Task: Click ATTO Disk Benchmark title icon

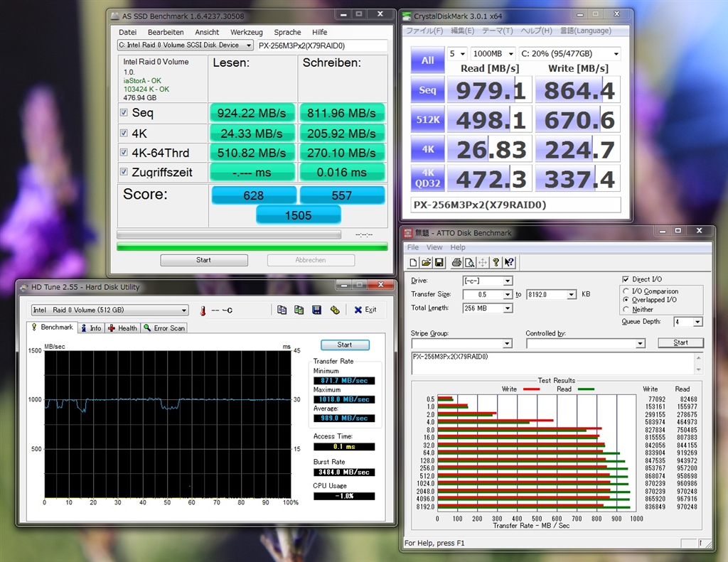Action: [x=407, y=233]
